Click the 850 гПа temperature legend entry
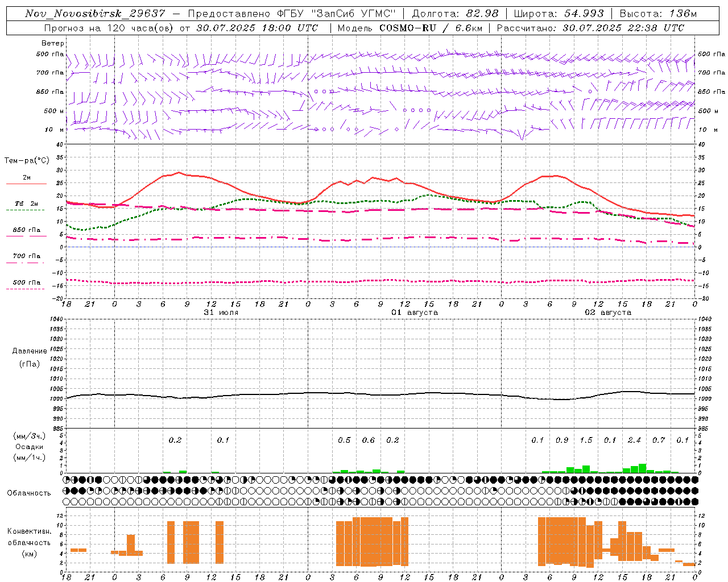Viewport: 728px width, 582px height. click(x=26, y=230)
